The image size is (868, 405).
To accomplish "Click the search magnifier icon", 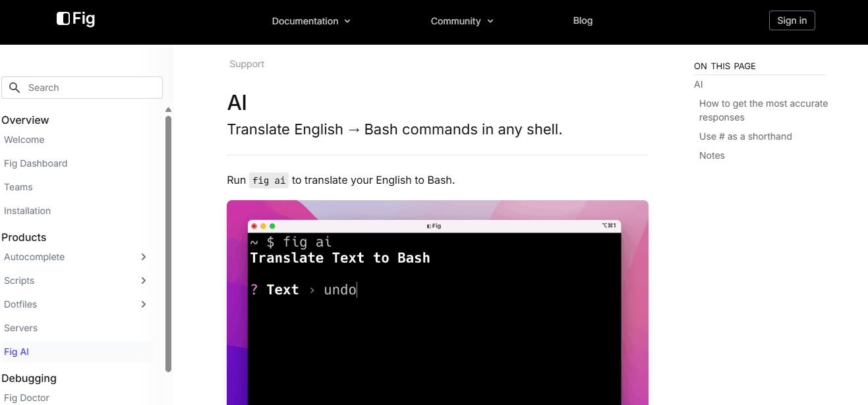I will point(14,88).
